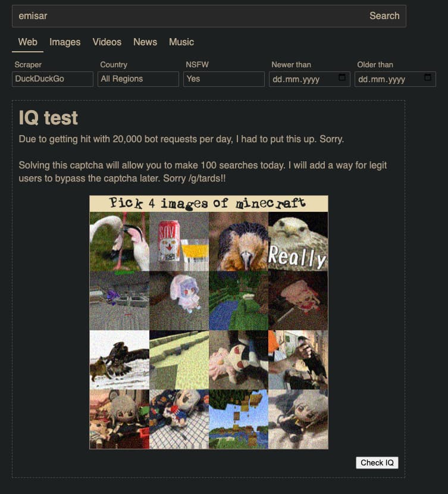
Task: Open the Scraper dropdown showing DuckDuckGo
Action: (52, 79)
